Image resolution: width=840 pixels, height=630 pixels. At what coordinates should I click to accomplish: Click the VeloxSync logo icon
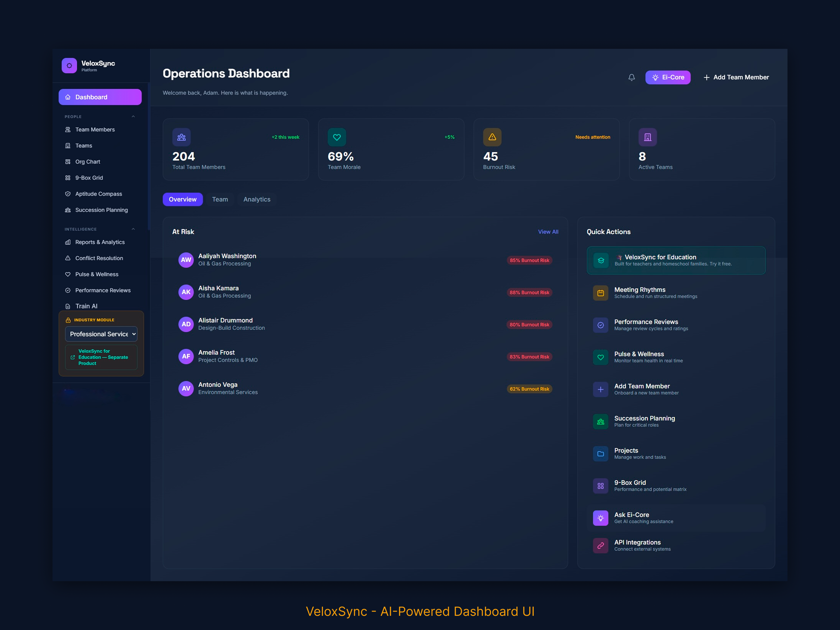[69, 66]
